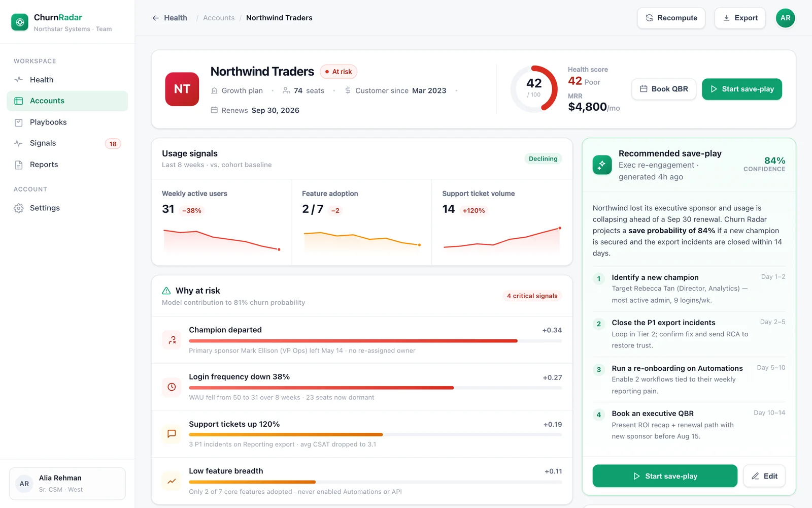
Task: Click the Recompute button
Action: pyautogui.click(x=671, y=18)
